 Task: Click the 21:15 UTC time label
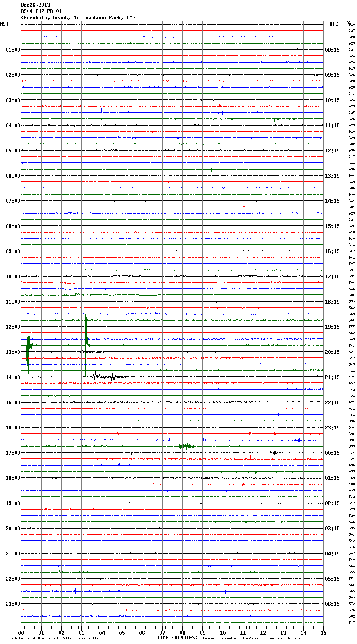coord(332,377)
